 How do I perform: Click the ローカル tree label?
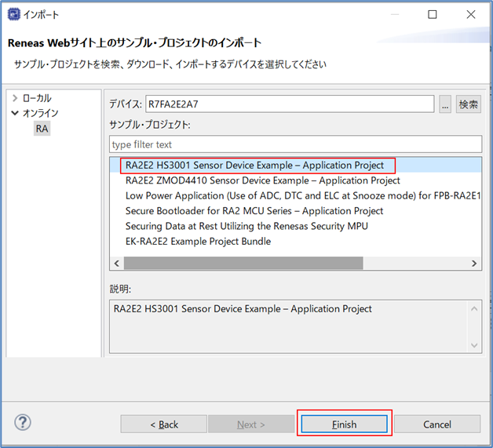tap(37, 98)
